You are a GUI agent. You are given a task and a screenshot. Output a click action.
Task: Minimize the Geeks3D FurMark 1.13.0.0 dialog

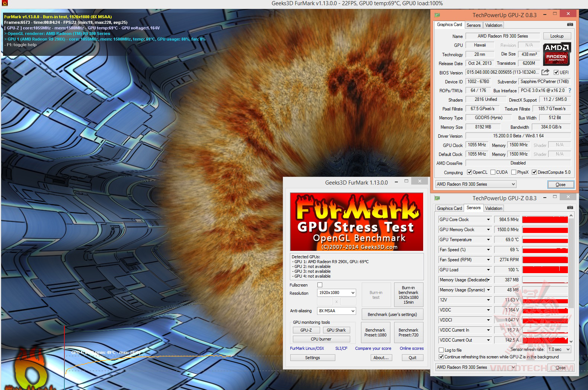click(396, 182)
